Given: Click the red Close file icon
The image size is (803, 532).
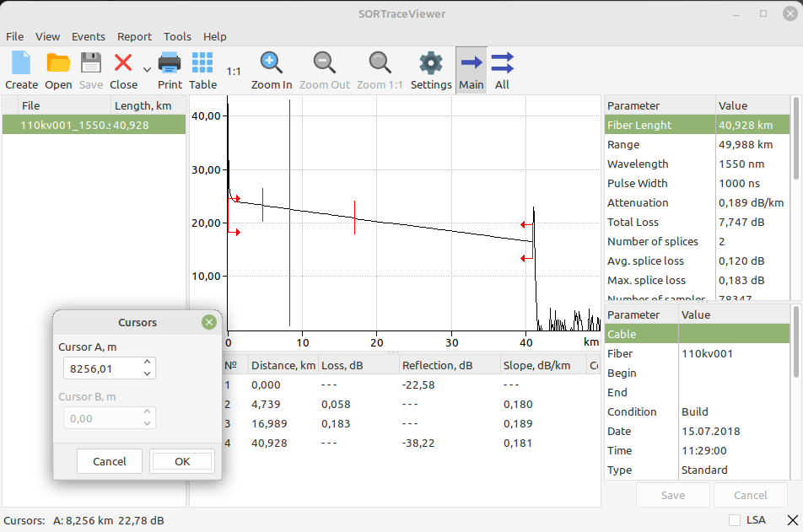Looking at the screenshot, I should pos(123,64).
